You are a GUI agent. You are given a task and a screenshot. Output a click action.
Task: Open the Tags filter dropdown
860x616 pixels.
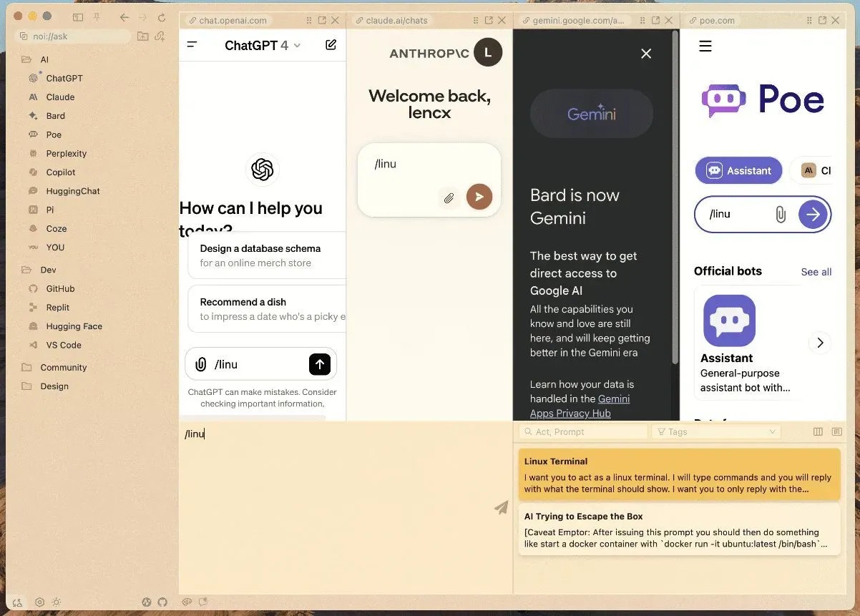[715, 432]
